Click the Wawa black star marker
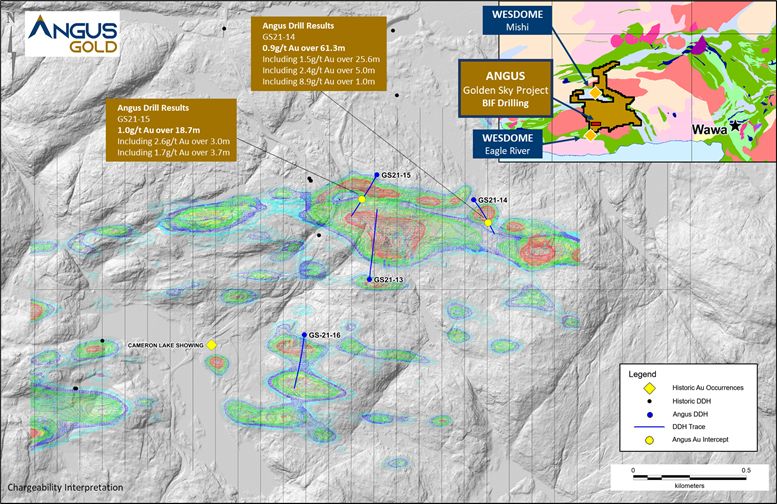The width and height of the screenshot is (777, 504). pyautogui.click(x=735, y=127)
